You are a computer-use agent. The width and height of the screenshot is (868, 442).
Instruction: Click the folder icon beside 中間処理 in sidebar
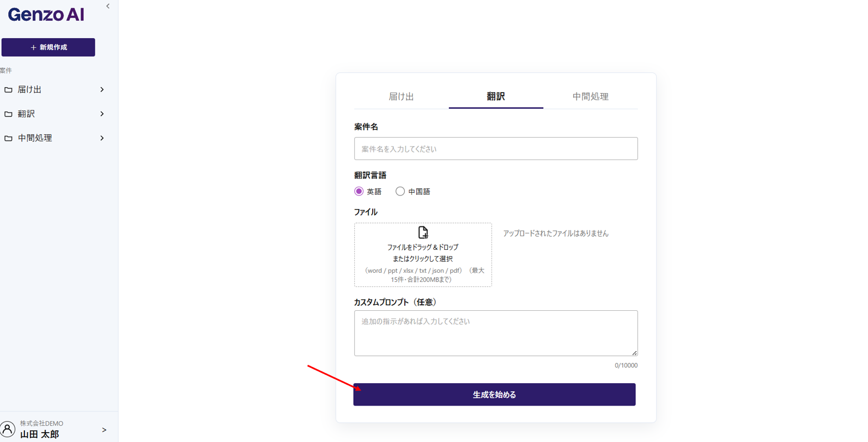click(8, 138)
